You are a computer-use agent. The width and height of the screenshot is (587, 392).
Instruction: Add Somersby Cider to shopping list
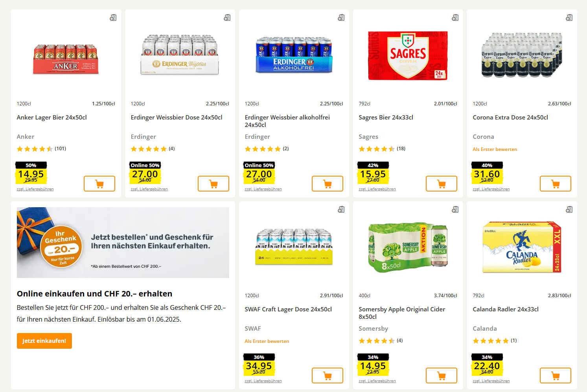[x=455, y=210]
